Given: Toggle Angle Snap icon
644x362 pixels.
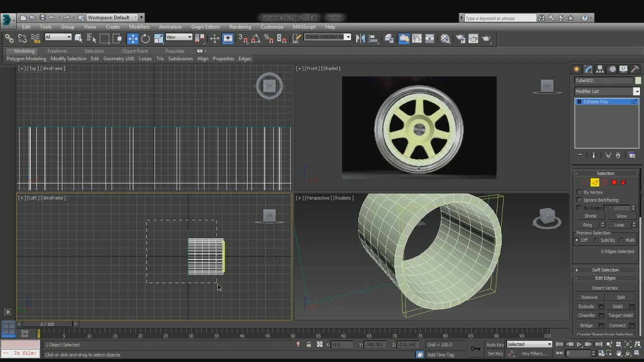Looking at the screenshot, I should pyautogui.click(x=256, y=38).
